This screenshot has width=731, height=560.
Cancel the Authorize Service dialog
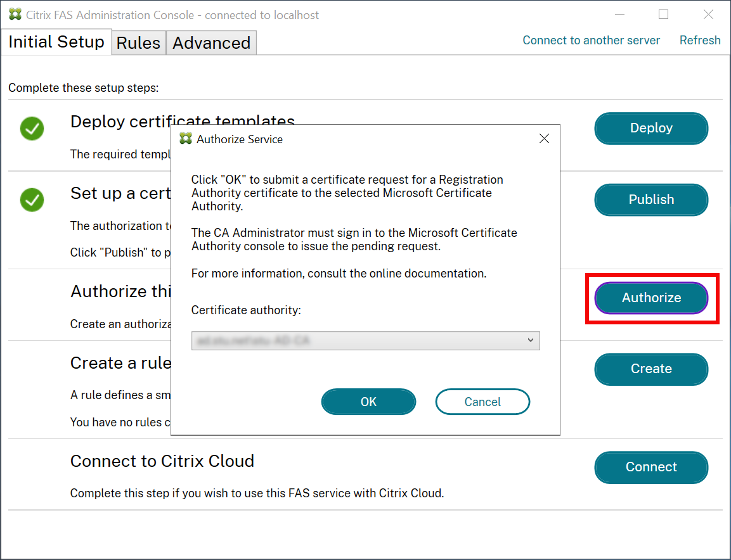482,402
